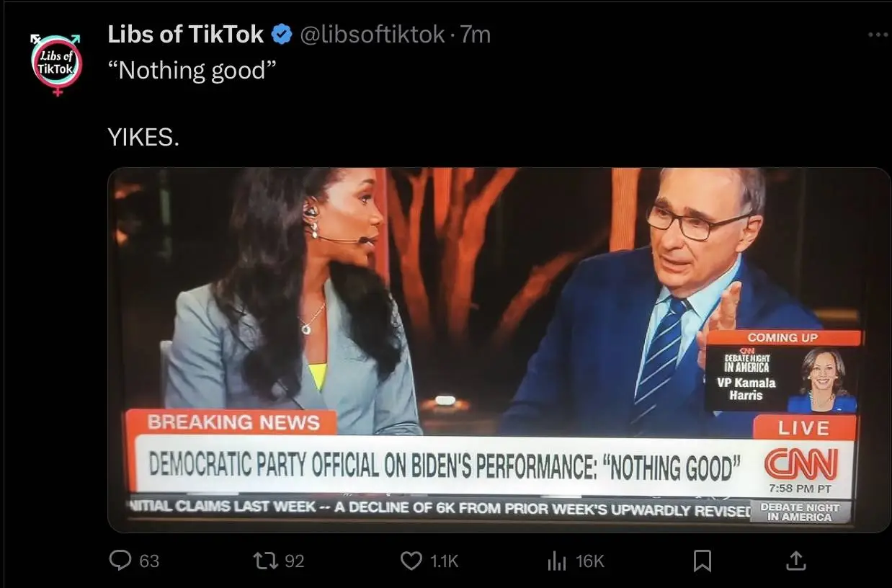Open view analytics bar chart icon

tap(557, 561)
